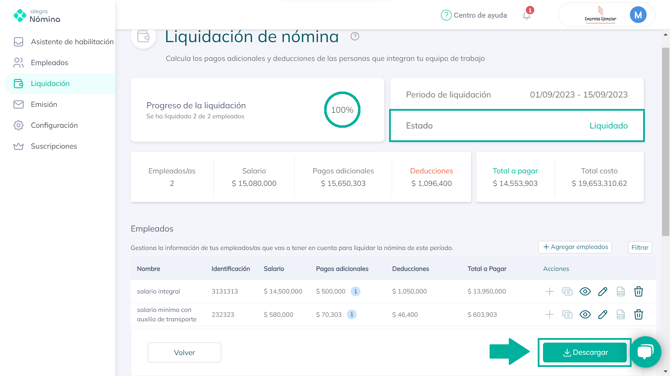Screen dimensions: 670x376
Task: Click the page vertical scrollbar
Action: click(x=665, y=141)
